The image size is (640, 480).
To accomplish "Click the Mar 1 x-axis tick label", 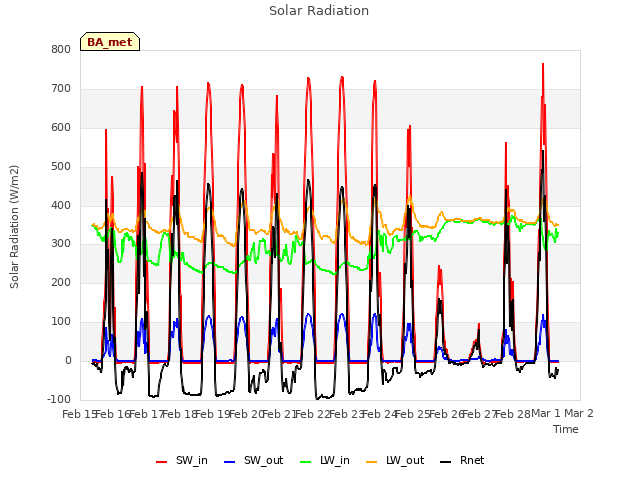I will (546, 414).
